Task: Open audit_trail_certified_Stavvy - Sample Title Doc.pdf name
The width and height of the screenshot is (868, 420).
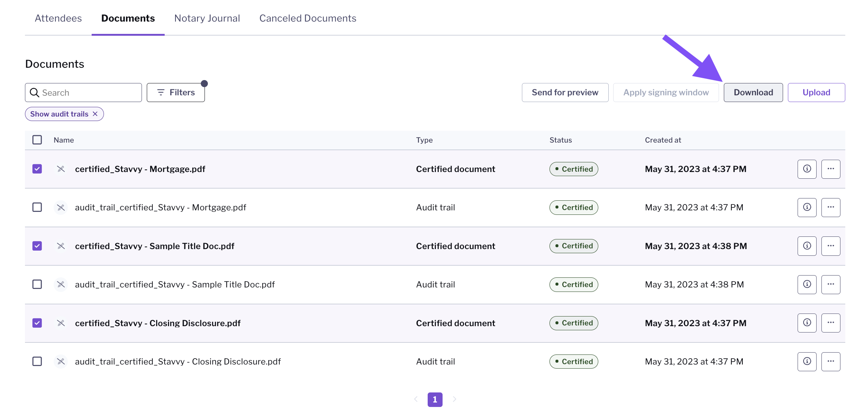Action: pyautogui.click(x=175, y=284)
